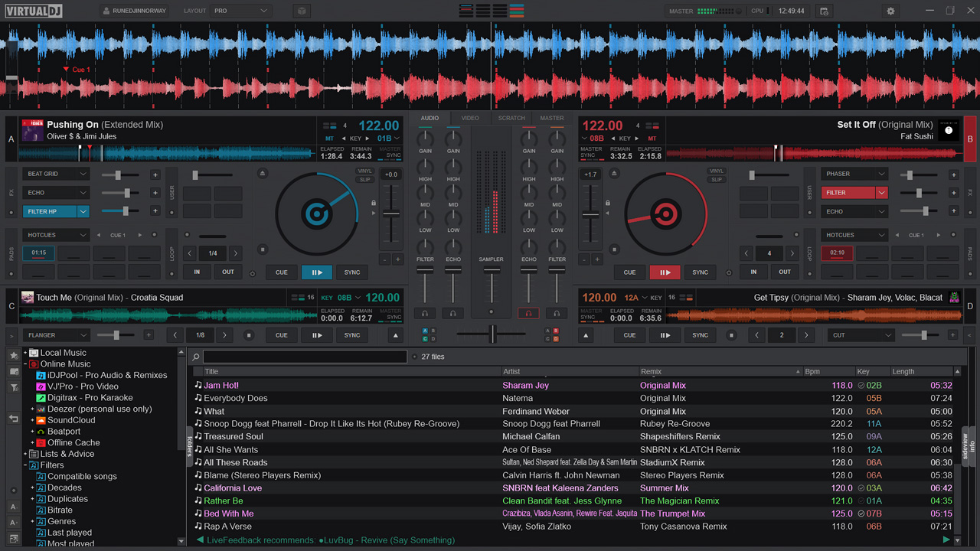This screenshot has height=551, width=980.
Task: Select the track California Love in the browser
Action: coord(233,487)
